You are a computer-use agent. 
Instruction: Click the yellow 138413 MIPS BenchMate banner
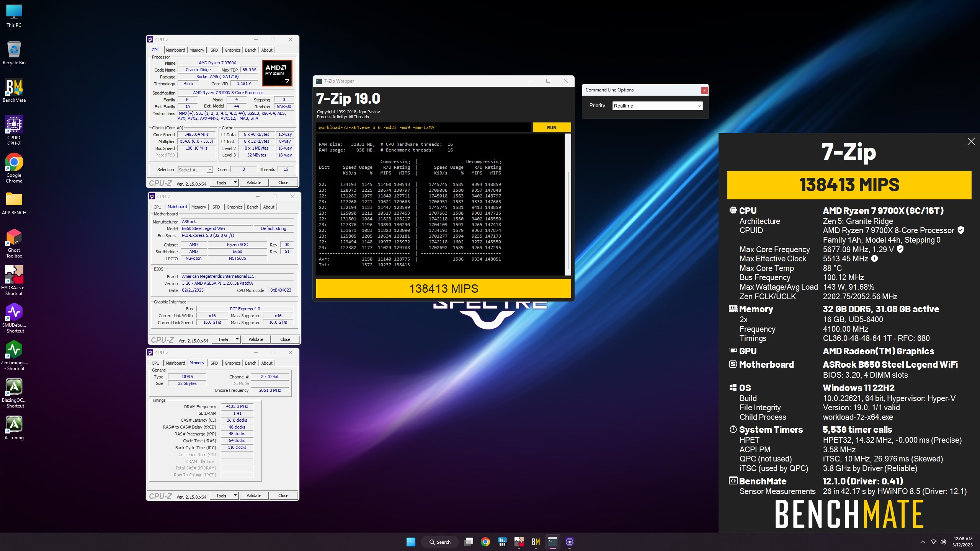click(x=849, y=185)
